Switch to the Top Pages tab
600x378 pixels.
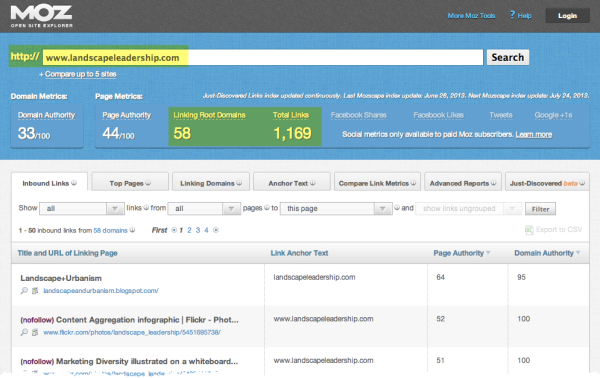(130, 183)
